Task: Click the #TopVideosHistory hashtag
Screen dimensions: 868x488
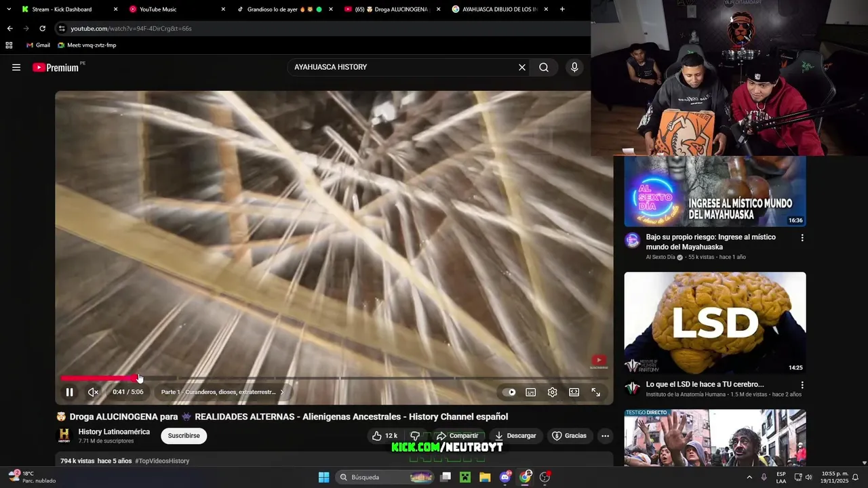Action: click(x=162, y=461)
